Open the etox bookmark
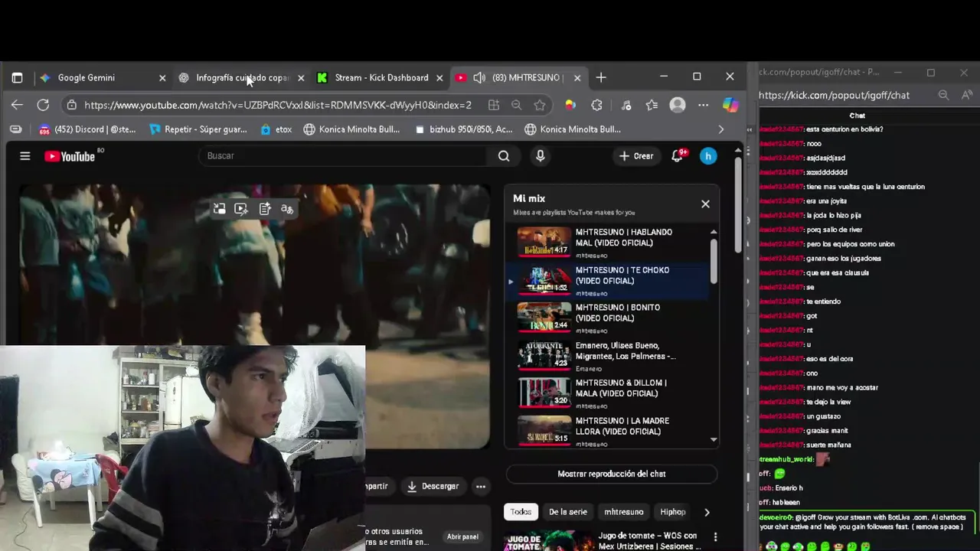The image size is (980, 551). (276, 129)
